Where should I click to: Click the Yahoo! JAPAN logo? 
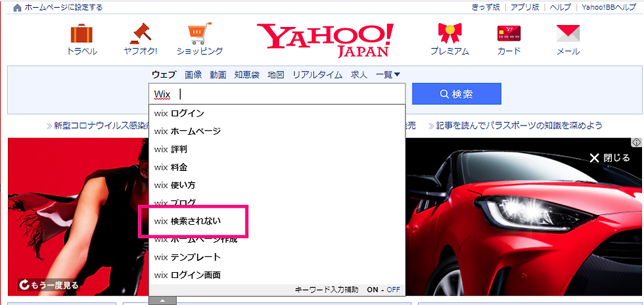325,40
